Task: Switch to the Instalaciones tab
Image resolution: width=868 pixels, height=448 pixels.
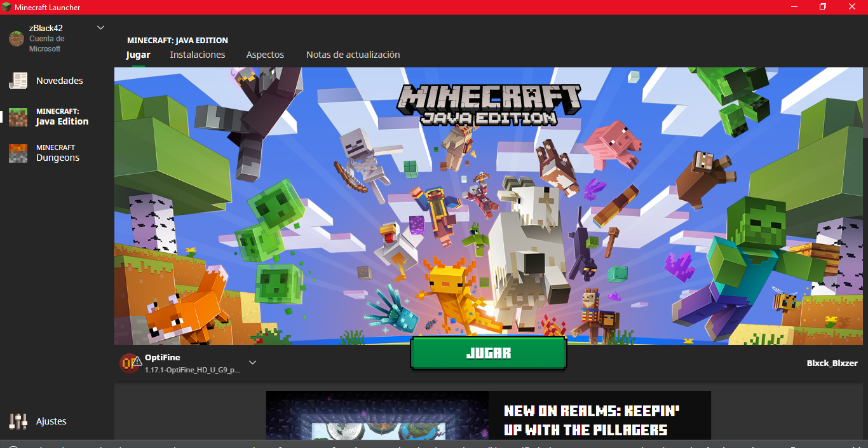Action: coord(197,55)
